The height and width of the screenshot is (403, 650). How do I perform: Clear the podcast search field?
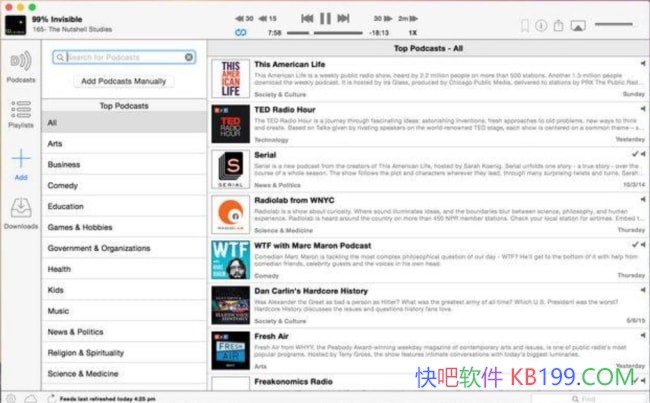[x=189, y=58]
